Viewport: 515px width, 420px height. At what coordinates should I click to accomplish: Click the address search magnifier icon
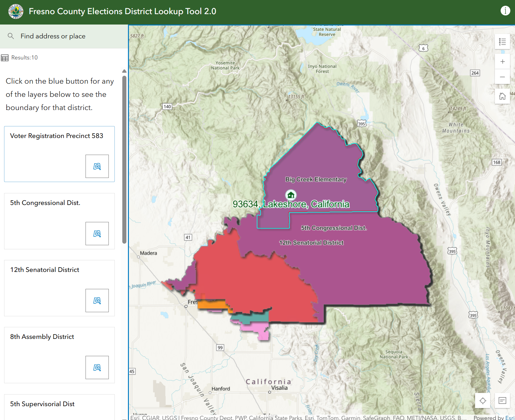point(11,36)
